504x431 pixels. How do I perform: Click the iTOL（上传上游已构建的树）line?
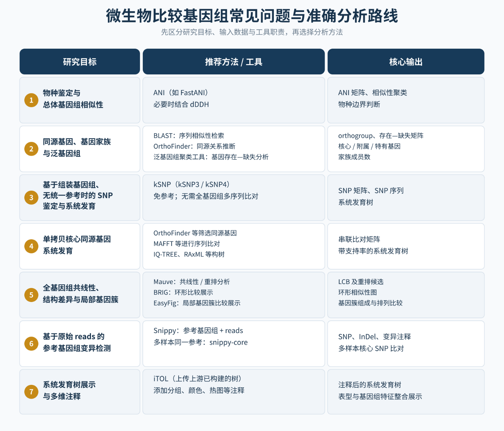click(197, 378)
